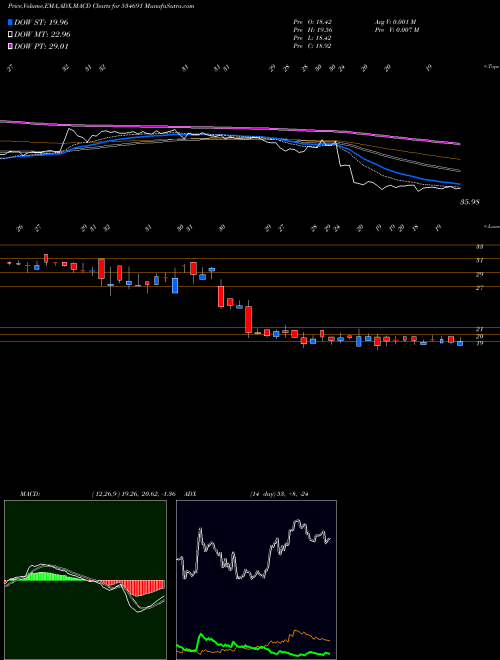Click the 21 price axis label
Image resolution: width=500 pixels, height=660 pixels.
[479, 329]
